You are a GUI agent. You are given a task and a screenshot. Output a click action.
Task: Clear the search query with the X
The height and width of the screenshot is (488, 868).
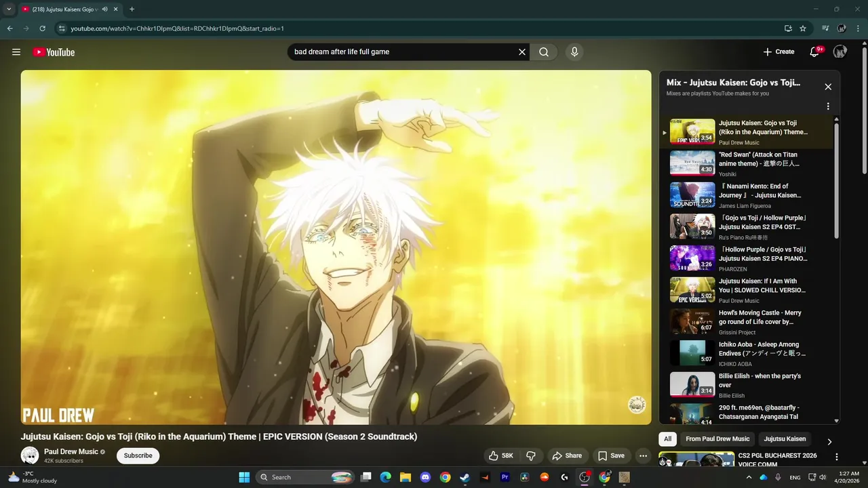pyautogui.click(x=522, y=52)
